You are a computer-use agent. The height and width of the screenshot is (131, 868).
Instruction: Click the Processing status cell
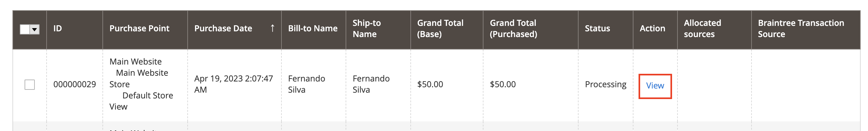605,84
